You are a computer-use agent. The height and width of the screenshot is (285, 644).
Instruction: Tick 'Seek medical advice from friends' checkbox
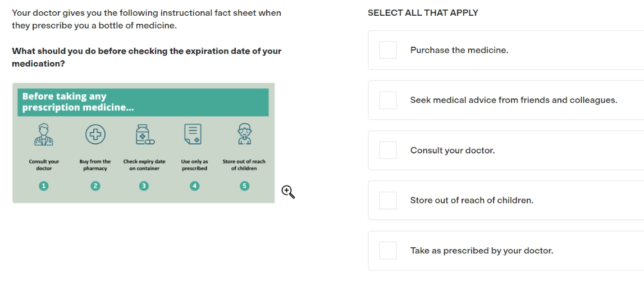click(x=388, y=101)
